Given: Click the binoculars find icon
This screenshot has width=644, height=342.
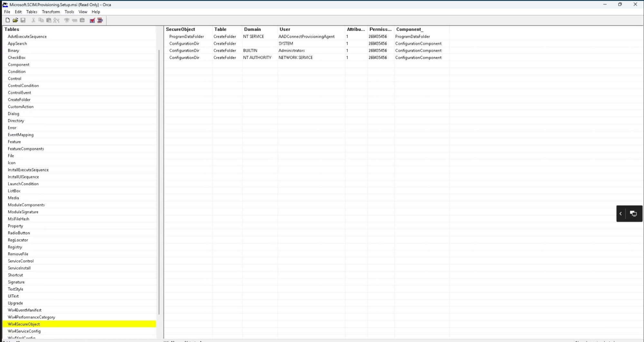Looking at the screenshot, I should [x=56, y=20].
